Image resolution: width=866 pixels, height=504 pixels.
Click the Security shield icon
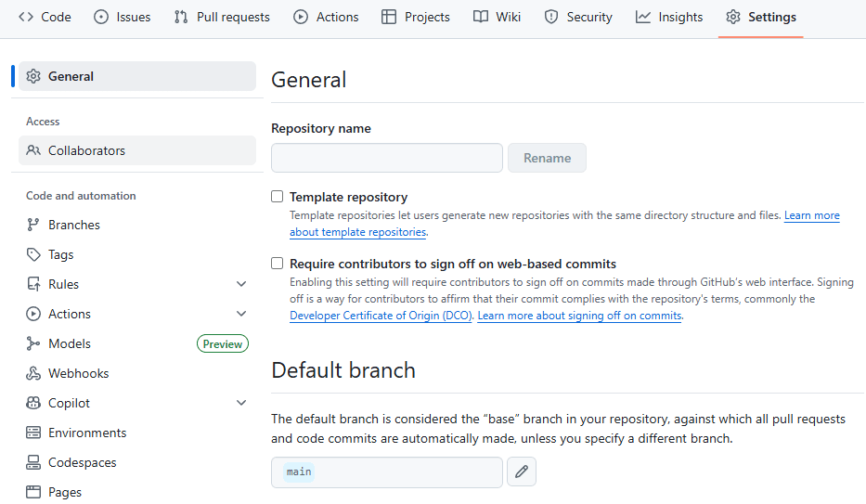point(551,17)
